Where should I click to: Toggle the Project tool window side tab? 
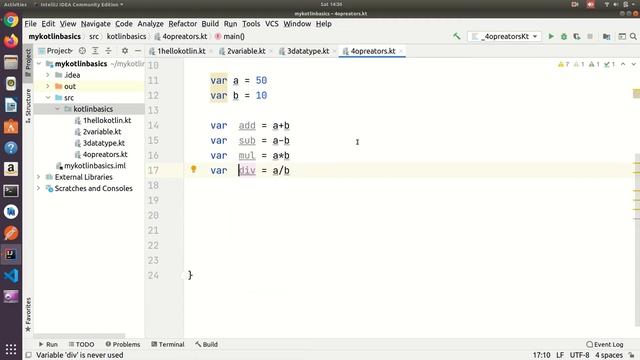(28, 62)
